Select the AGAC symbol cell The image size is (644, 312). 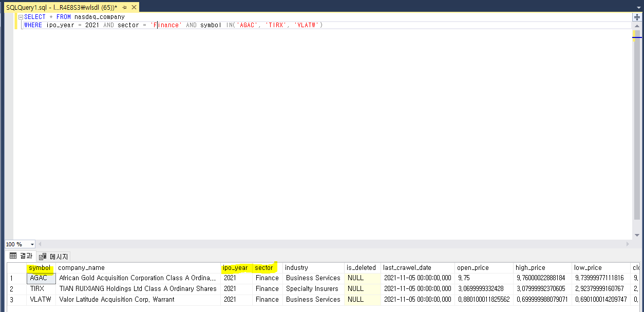[41, 278]
